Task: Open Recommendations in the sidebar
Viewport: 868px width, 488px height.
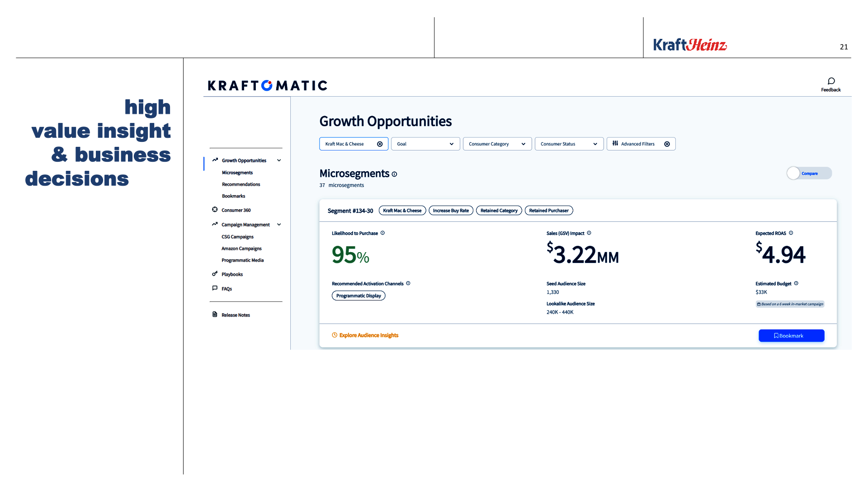Action: [241, 184]
